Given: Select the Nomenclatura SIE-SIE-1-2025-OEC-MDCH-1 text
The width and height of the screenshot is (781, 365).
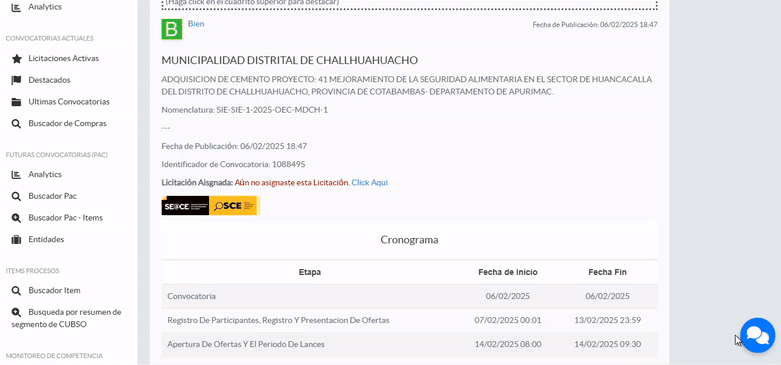Looking at the screenshot, I should (x=245, y=110).
